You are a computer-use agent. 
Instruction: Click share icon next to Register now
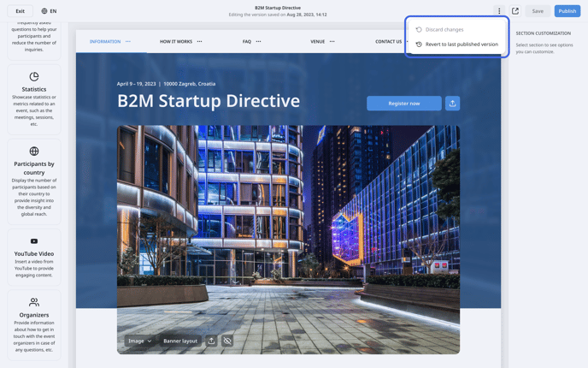[x=452, y=104]
